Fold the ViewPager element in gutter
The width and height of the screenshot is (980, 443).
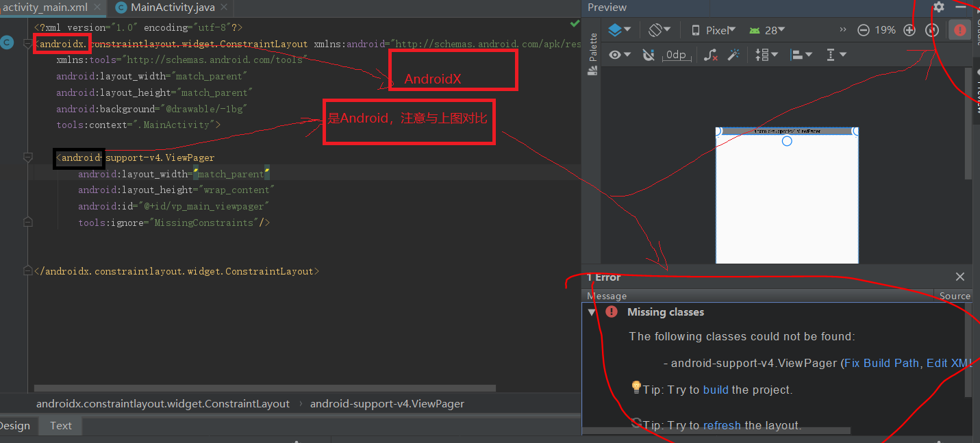(x=27, y=157)
